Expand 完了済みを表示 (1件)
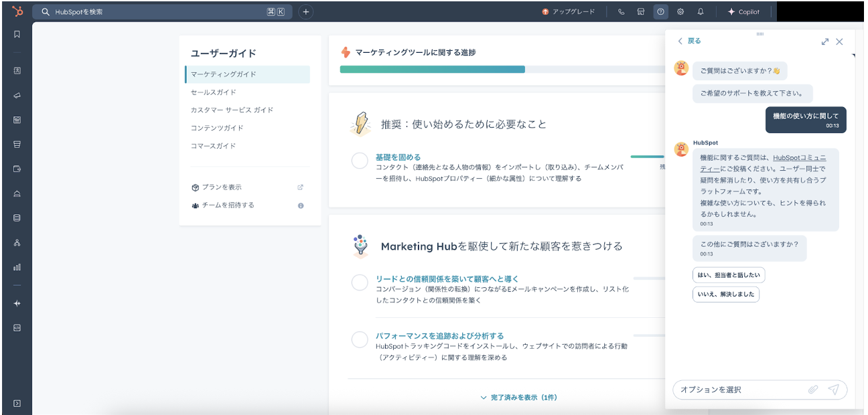This screenshot has height=415, width=868. coord(518,398)
